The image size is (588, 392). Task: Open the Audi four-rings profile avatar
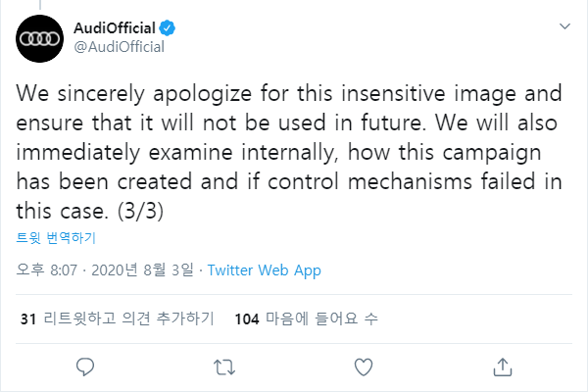[x=40, y=38]
